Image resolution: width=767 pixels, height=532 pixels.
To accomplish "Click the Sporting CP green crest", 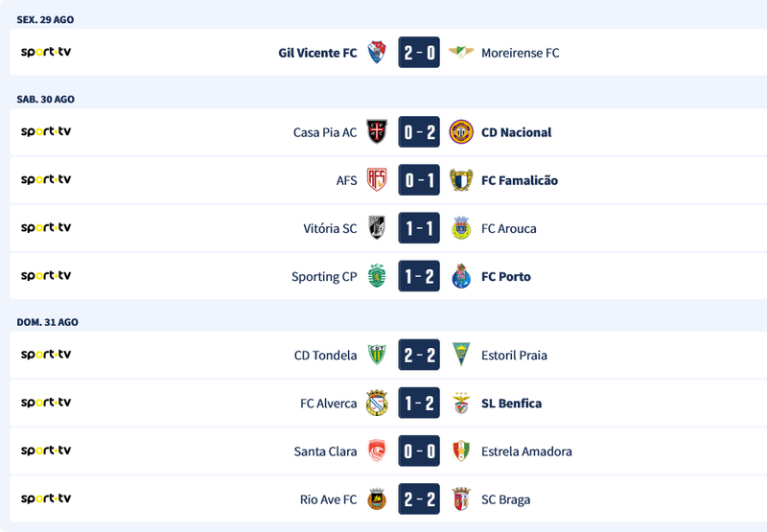I will pos(377,276).
